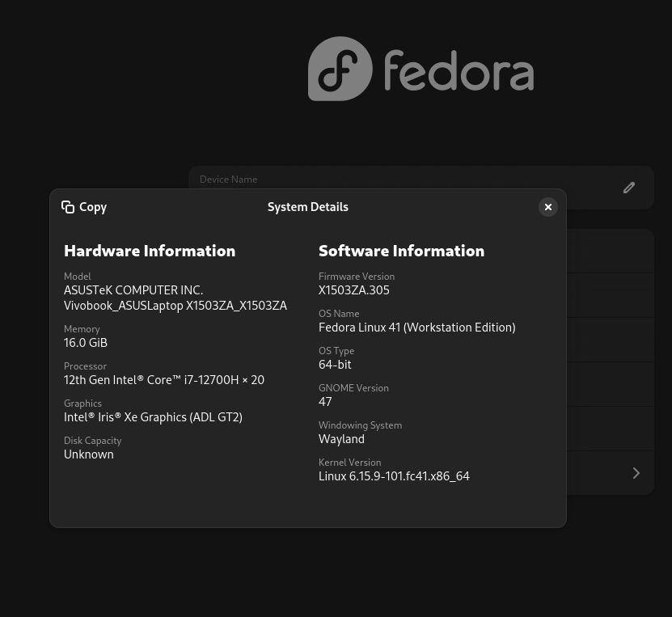The image size is (672, 617).
Task: Select model text ASUSTeK COMPUTER INC.
Action: [x=133, y=290]
